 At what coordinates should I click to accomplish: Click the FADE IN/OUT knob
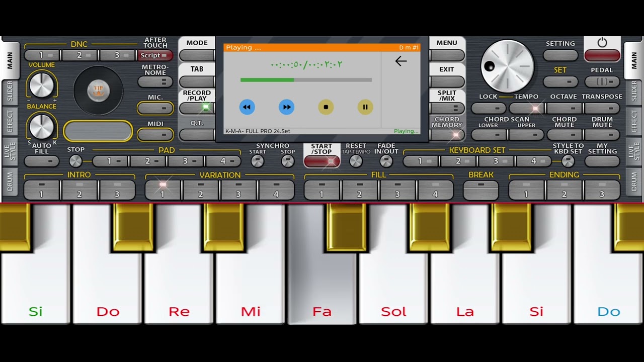click(386, 161)
